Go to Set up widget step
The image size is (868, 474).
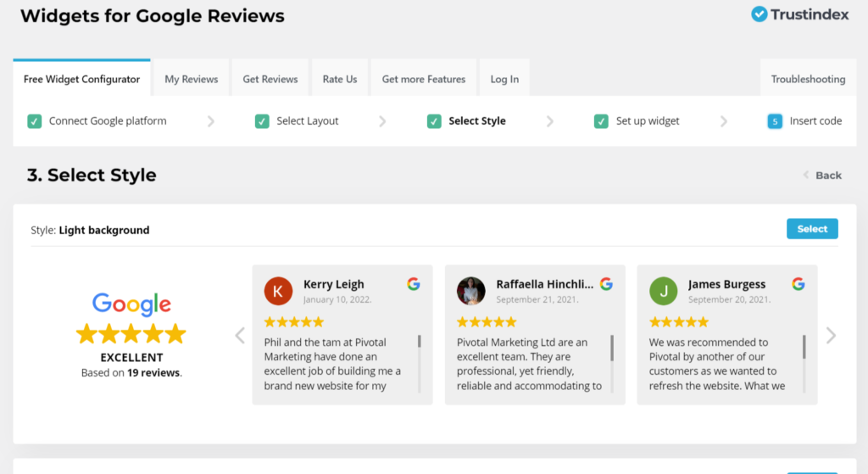point(648,120)
